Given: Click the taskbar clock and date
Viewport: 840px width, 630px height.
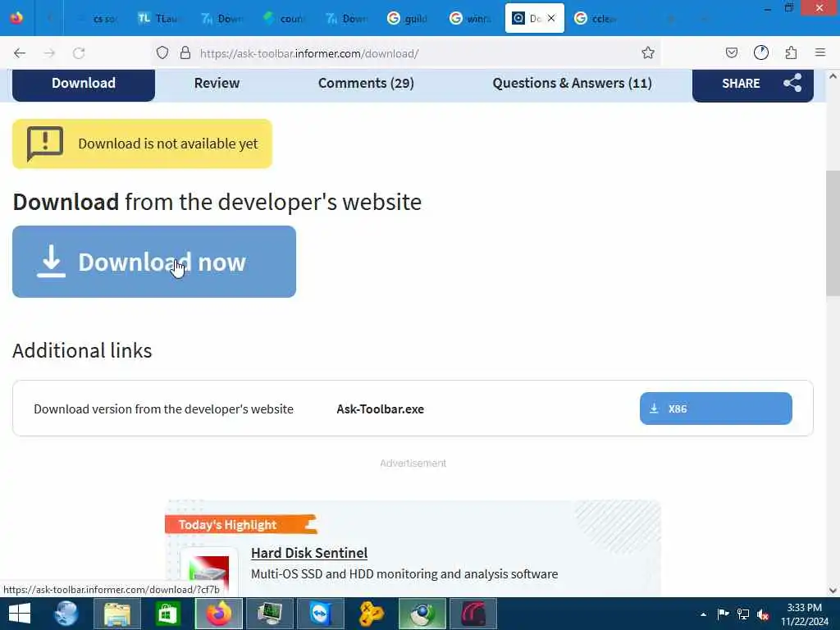Looking at the screenshot, I should point(805,614).
